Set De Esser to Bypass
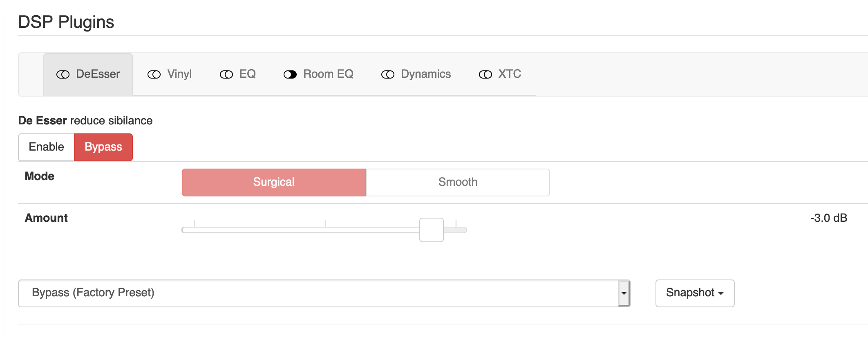This screenshot has width=868, height=338. click(x=103, y=147)
